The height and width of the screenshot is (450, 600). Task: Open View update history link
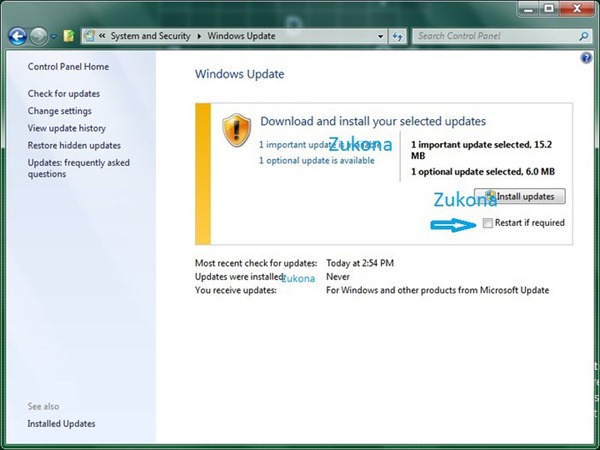(x=67, y=128)
